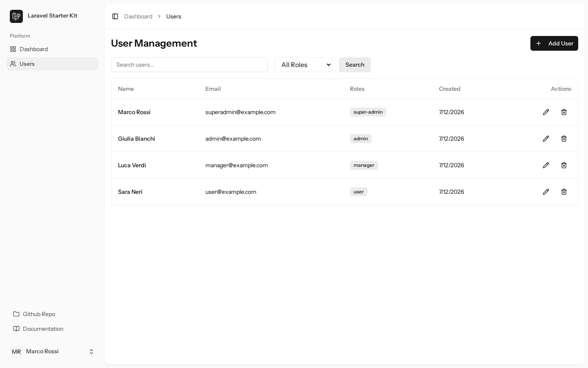Edit Giulia Bianchi with the pencil icon
This screenshot has width=588, height=368.
(x=546, y=139)
